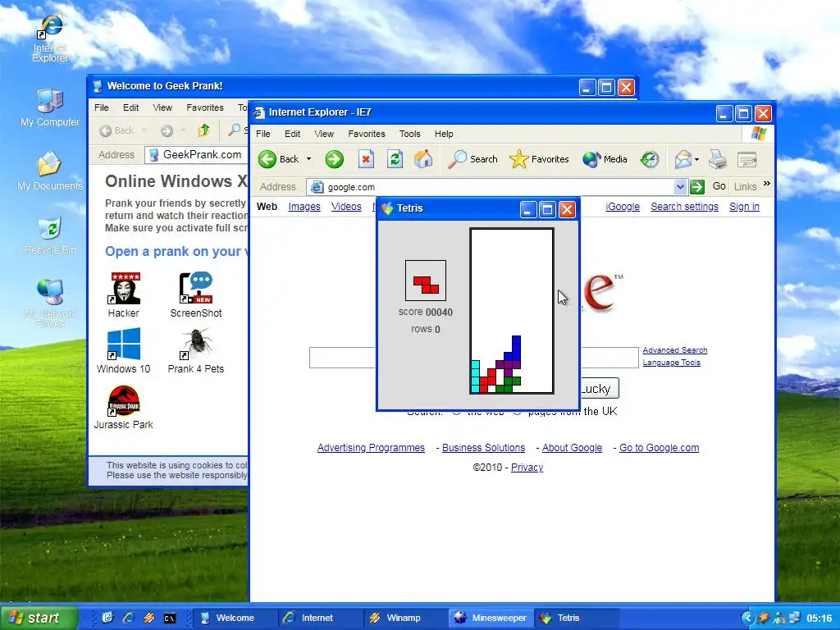Switch to Minesweeper taskbar button
Screen dimensions: 840x630
pyautogui.click(x=491, y=618)
